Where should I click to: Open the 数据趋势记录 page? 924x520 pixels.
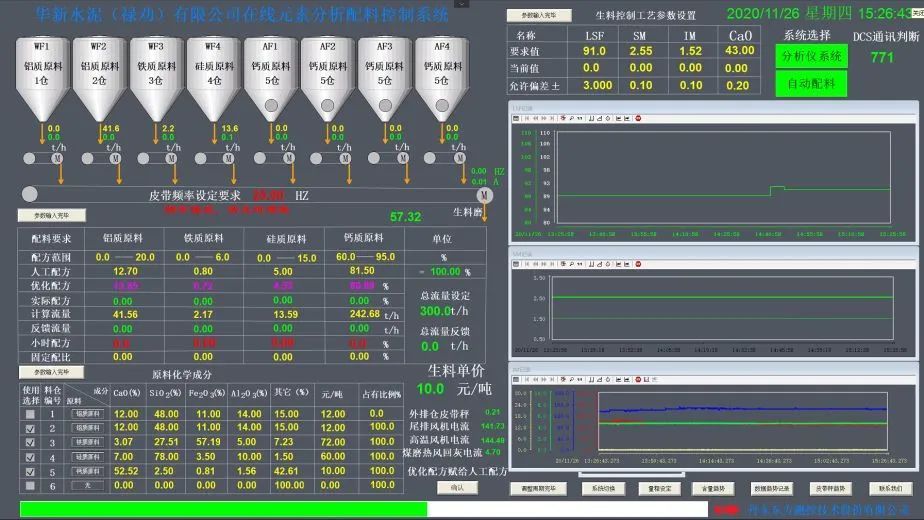click(771, 489)
